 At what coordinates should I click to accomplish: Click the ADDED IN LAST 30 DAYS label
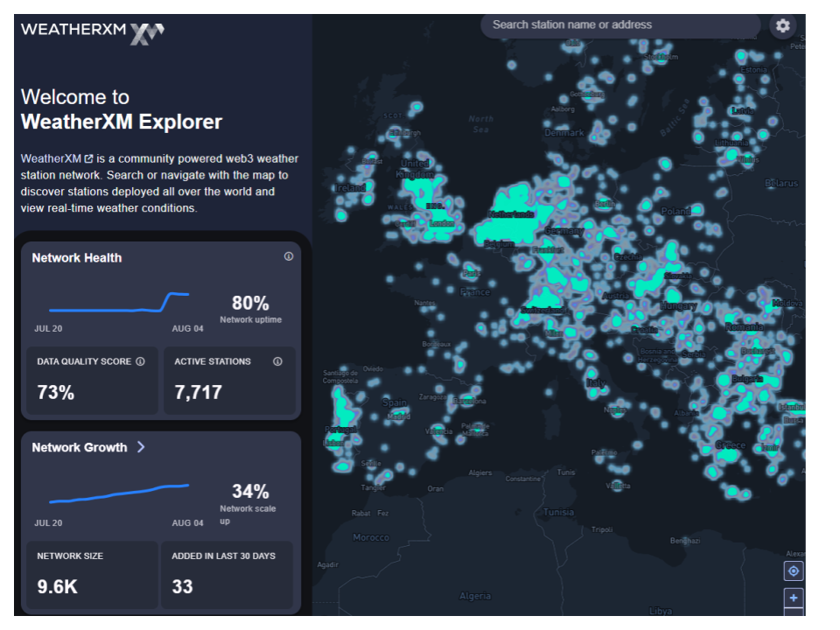(x=223, y=556)
